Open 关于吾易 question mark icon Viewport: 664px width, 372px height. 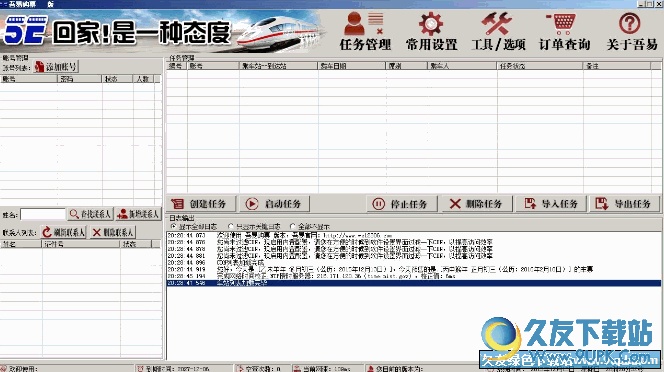(x=631, y=31)
